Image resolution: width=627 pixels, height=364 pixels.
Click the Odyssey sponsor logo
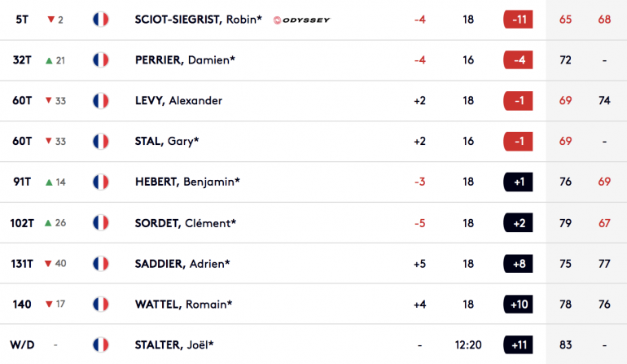(x=302, y=20)
